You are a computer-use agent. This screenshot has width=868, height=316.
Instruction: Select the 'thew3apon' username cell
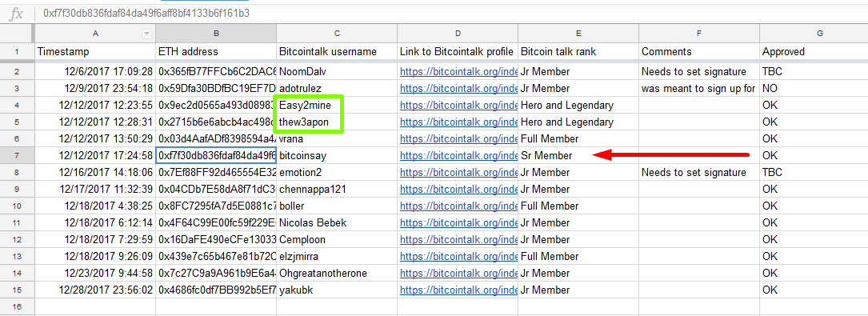point(337,122)
